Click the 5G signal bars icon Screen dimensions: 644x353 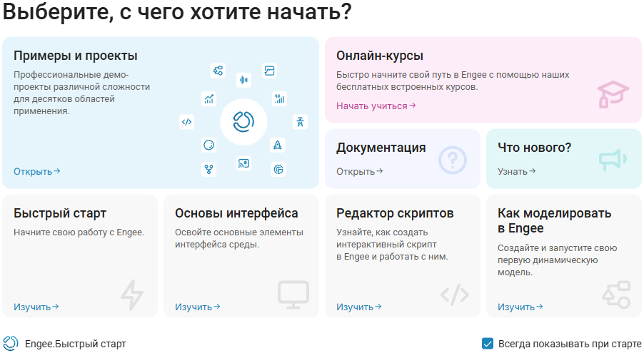pyautogui.click(x=280, y=98)
